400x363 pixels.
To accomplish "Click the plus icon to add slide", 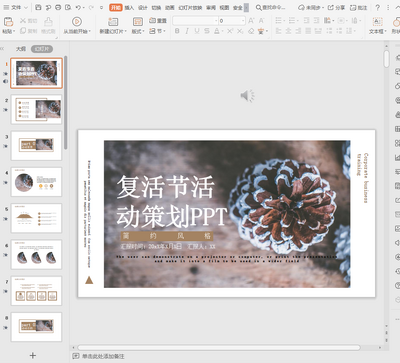I will tap(33, 355).
